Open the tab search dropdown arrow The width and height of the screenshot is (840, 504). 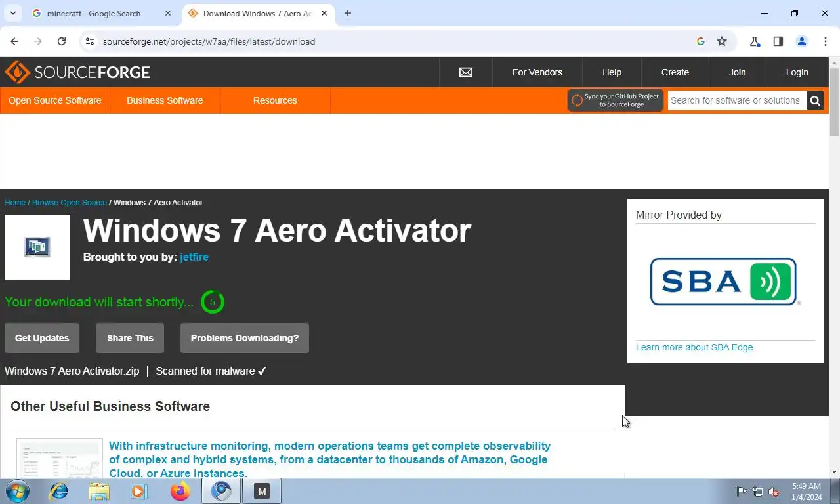12,13
